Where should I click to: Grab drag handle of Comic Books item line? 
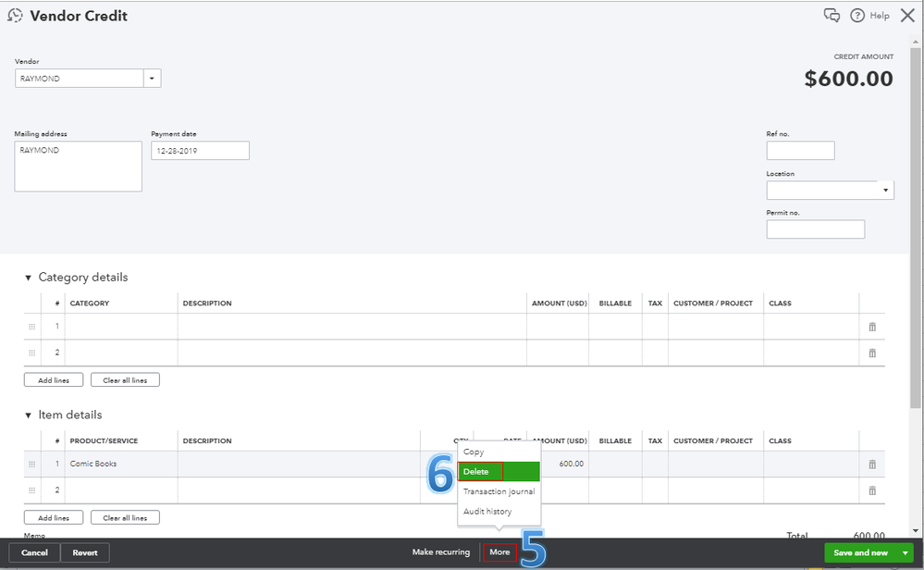coord(31,465)
